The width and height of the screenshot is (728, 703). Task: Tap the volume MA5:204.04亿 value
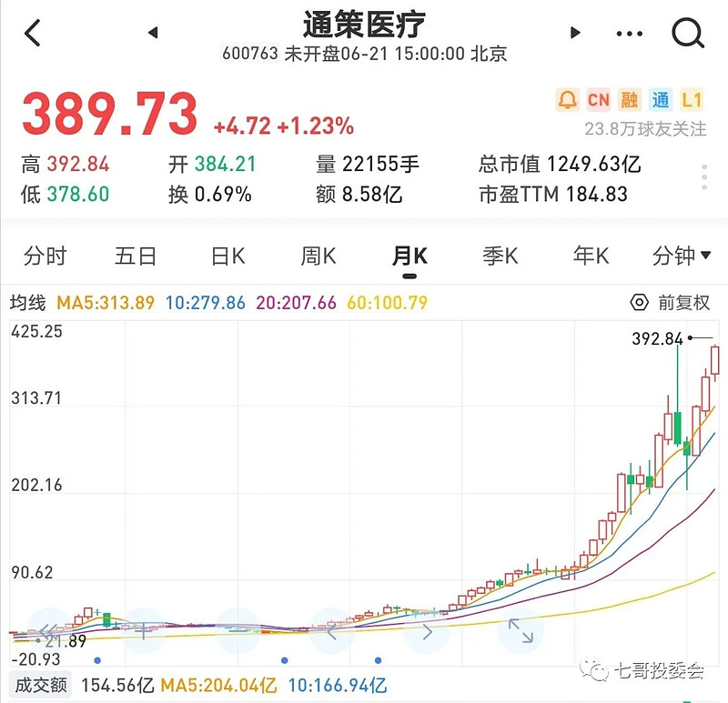218,686
